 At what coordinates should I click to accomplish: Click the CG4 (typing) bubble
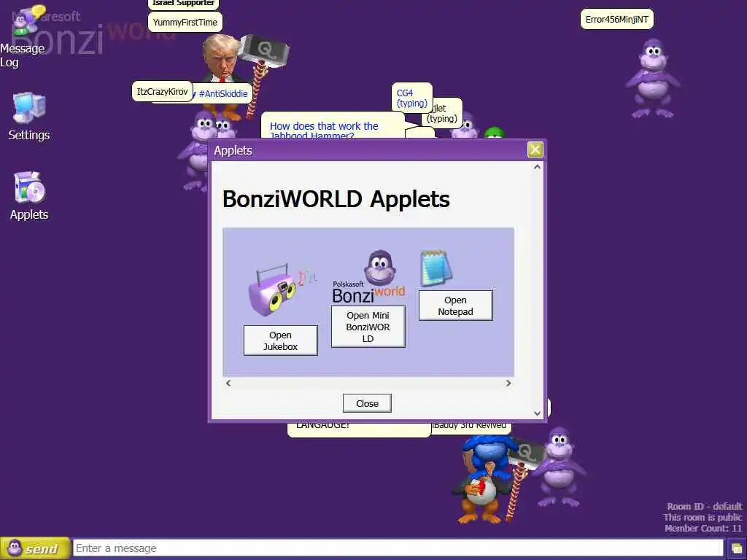[411, 98]
